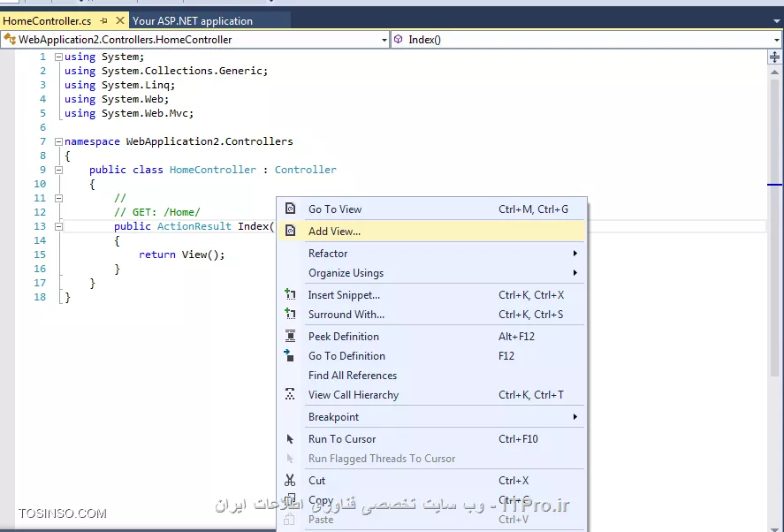784x532 pixels.
Task: Click using System.Collections.Generic; line
Action: point(166,71)
